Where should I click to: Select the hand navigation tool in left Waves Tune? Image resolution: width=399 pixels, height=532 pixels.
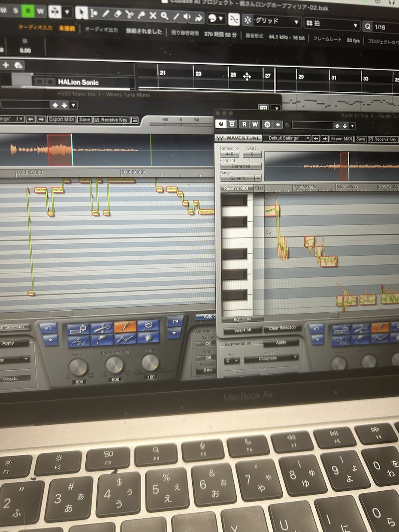pos(148,338)
